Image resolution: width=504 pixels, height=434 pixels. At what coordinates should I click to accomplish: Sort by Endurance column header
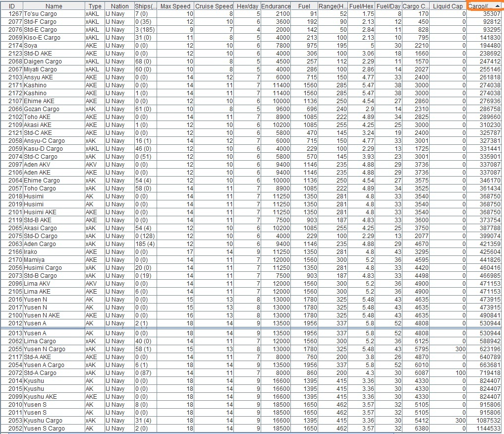tap(276, 6)
